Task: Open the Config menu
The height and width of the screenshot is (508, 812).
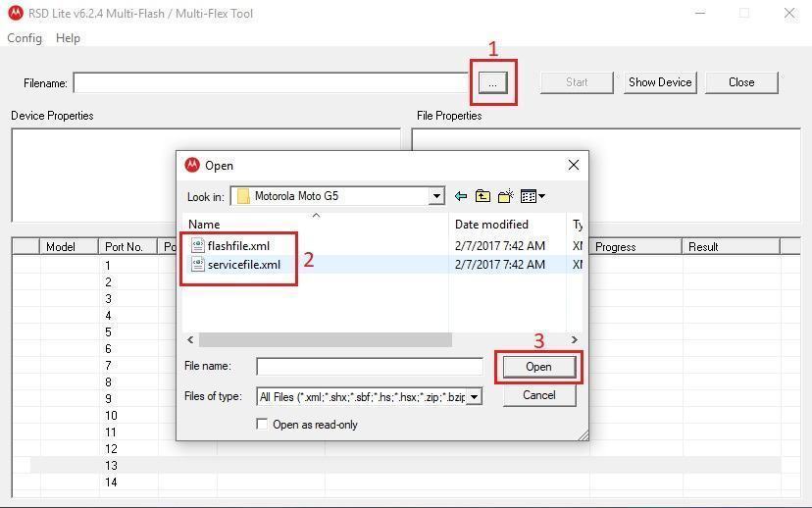Action: point(25,38)
